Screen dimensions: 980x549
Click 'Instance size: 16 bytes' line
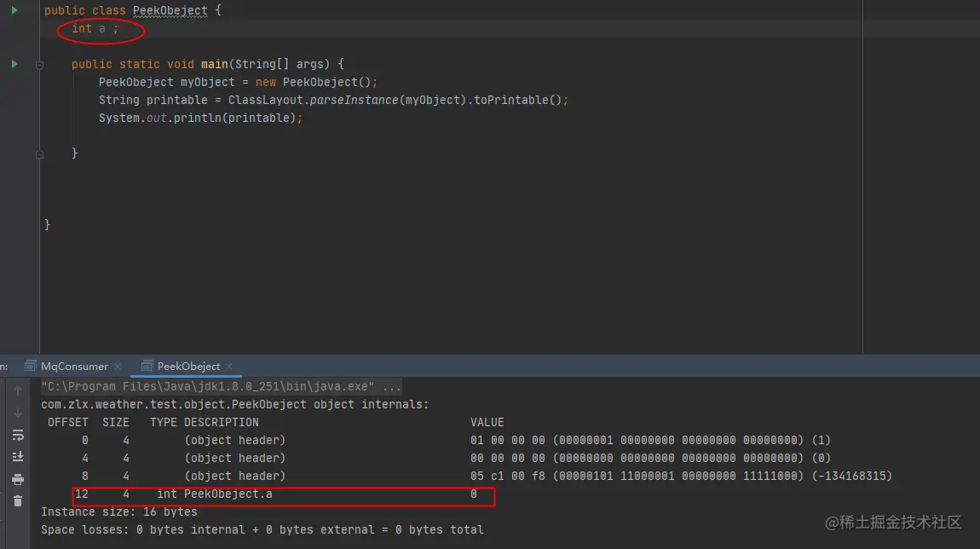pyautogui.click(x=119, y=512)
